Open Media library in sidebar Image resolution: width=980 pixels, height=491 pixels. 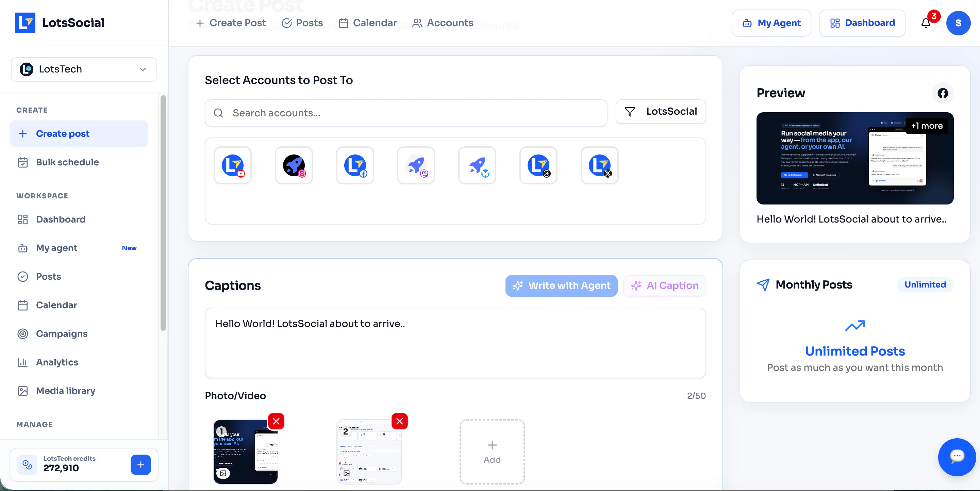[79, 391]
